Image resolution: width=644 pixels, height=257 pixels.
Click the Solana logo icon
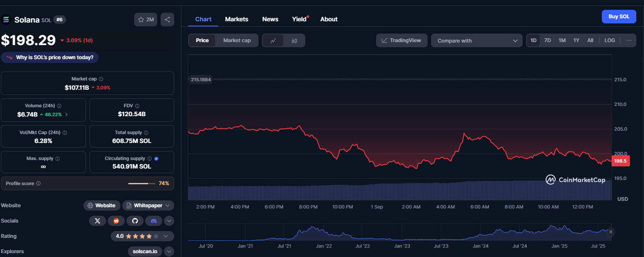pos(6,20)
